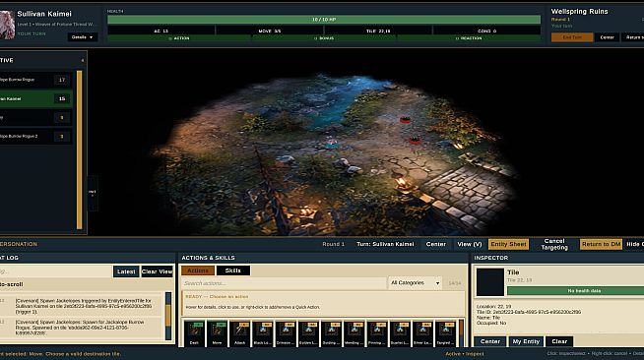Click the Bonus availability indicator bar
Image resolution: width=644 pixels, height=360 pixels.
(x=324, y=38)
